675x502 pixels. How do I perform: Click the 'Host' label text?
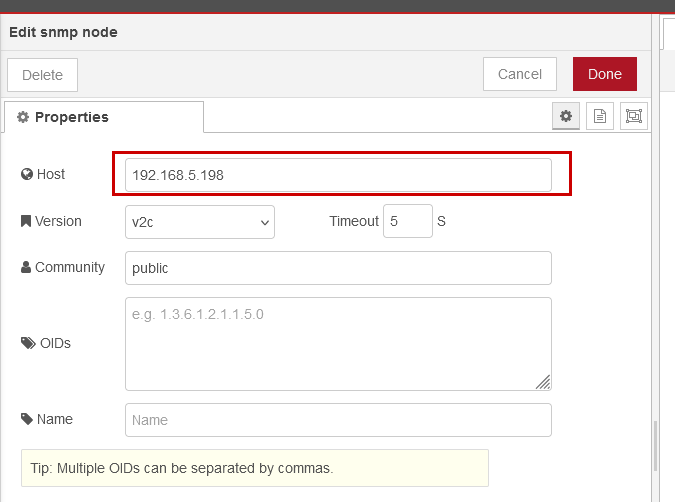(x=51, y=174)
